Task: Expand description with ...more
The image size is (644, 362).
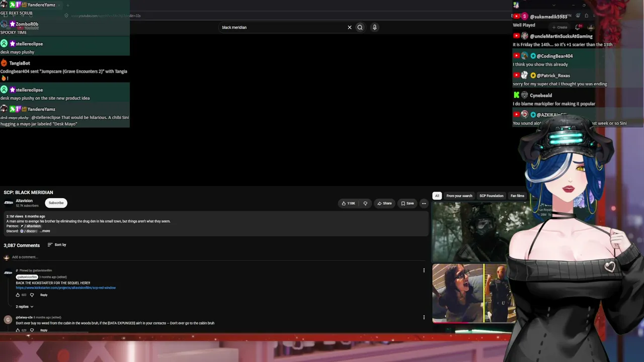Action: 45,231
